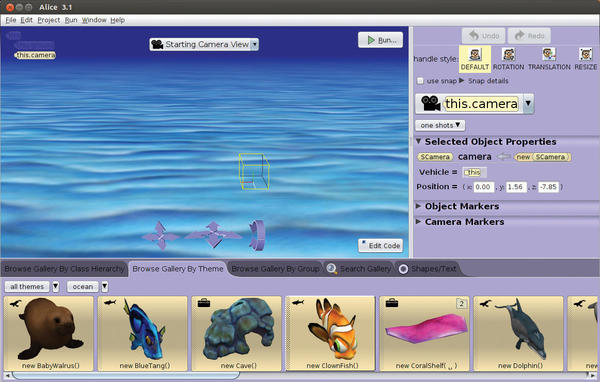Open the Window menu
Image resolution: width=600 pixels, height=382 pixels.
tap(94, 20)
